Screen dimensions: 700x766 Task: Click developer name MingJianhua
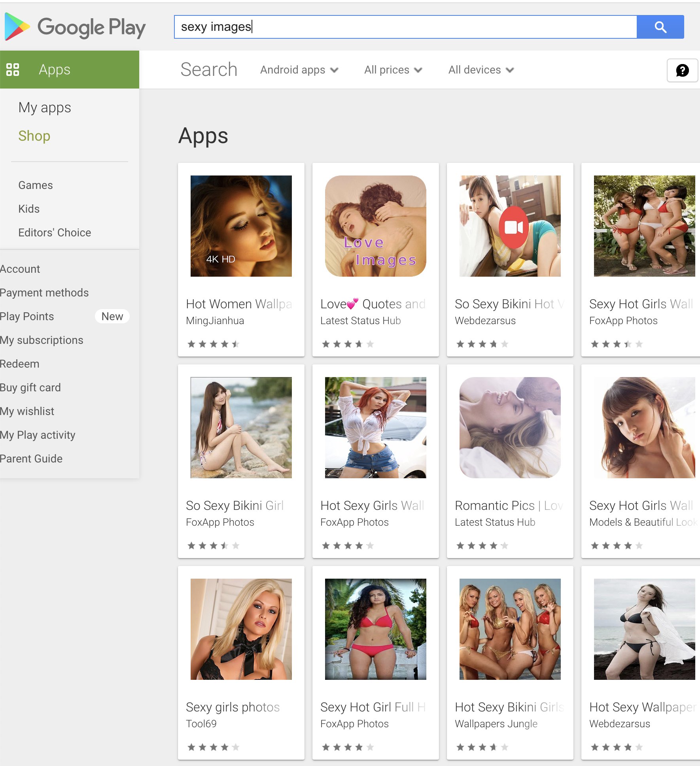click(215, 321)
